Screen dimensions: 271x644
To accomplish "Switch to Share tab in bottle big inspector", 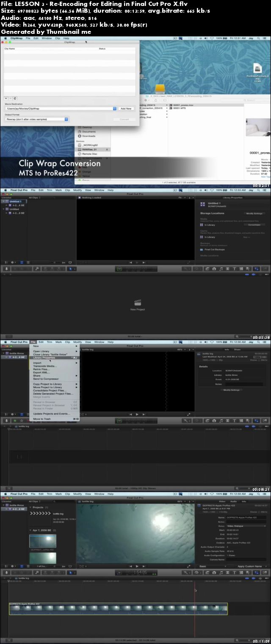I will coord(237,350).
